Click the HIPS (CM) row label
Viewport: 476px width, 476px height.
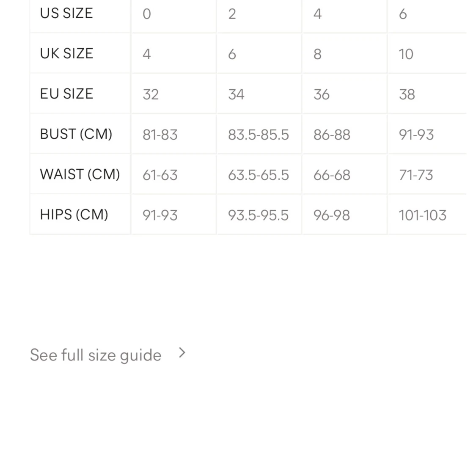point(74,215)
